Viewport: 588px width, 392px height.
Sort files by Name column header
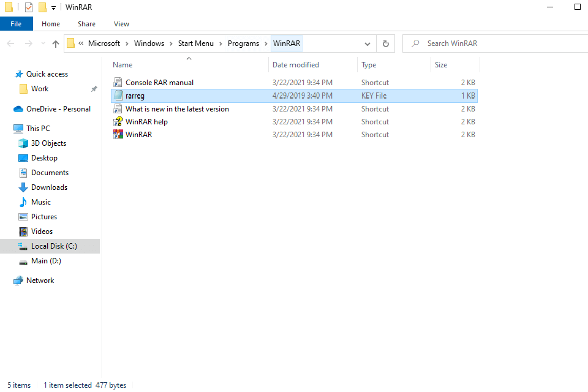pos(123,65)
